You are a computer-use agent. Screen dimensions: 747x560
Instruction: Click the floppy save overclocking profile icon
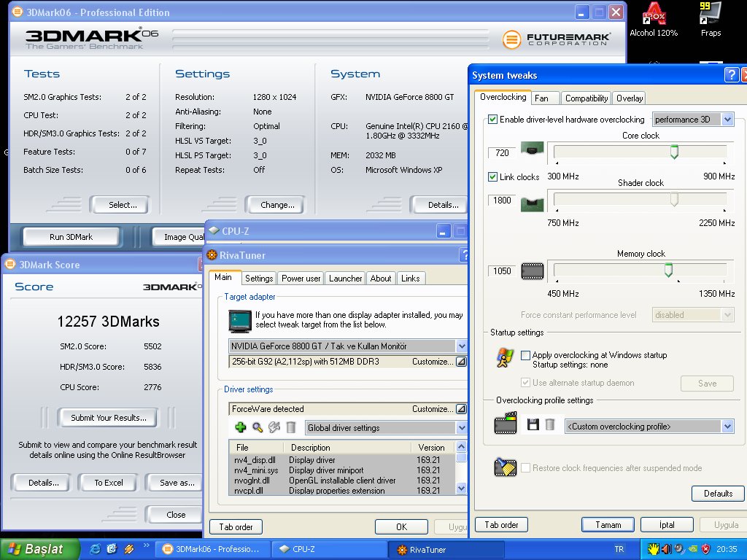pyautogui.click(x=533, y=424)
